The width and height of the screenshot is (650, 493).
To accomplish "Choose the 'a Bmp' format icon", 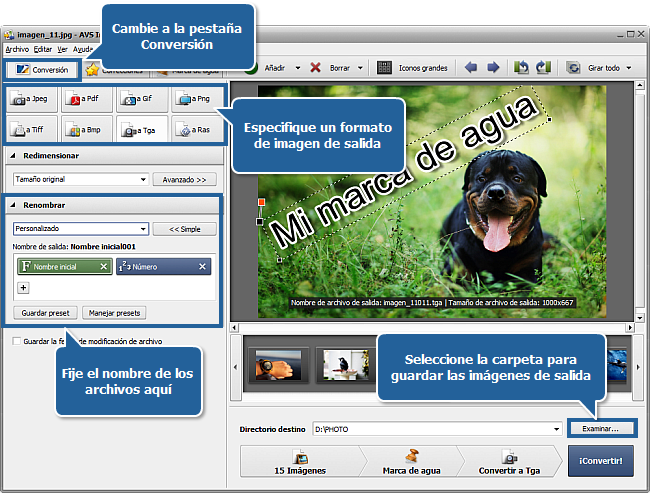I will (x=86, y=129).
